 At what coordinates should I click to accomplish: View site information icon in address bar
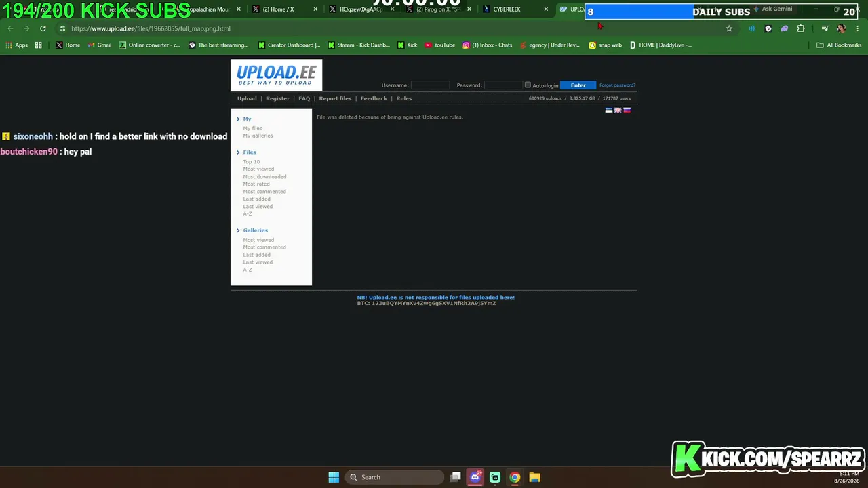(x=62, y=28)
